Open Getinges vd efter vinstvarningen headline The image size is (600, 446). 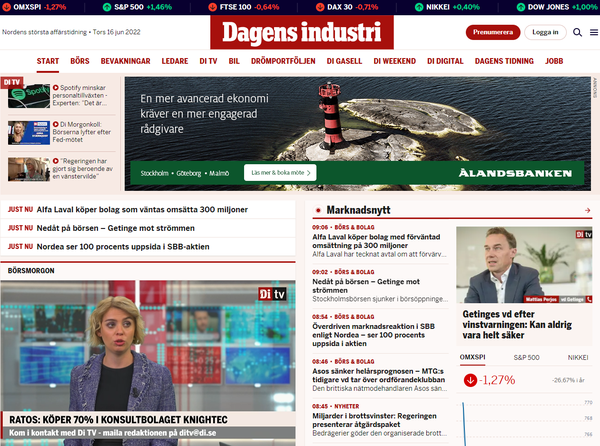point(517,325)
